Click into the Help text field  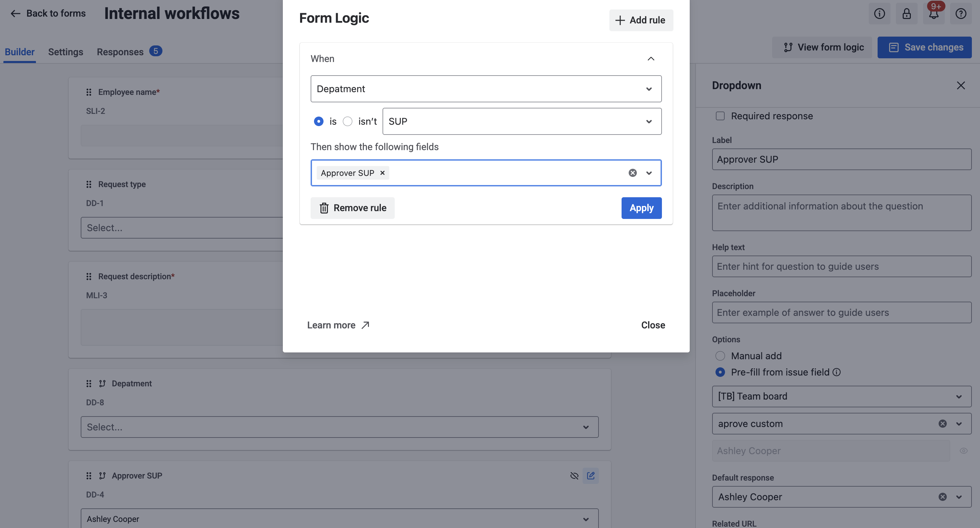pos(842,266)
